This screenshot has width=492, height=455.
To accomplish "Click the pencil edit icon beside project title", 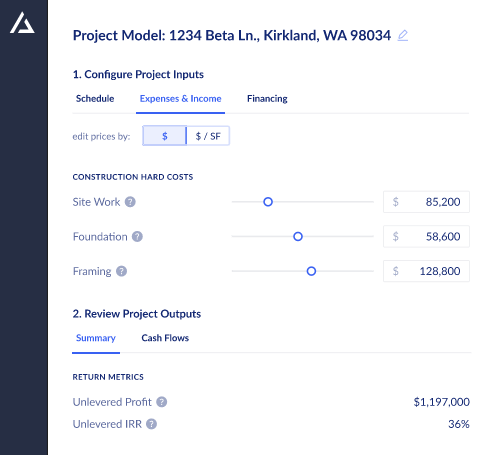I will [403, 35].
